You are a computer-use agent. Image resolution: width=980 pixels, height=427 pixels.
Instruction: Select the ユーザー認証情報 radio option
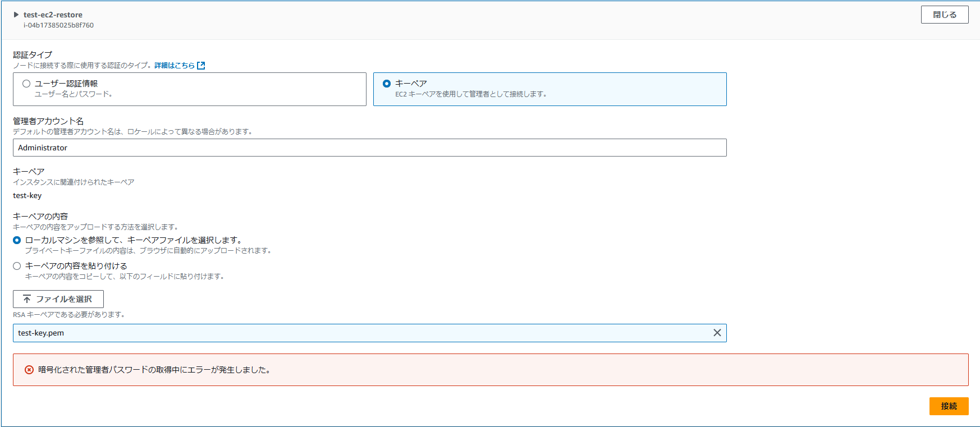click(26, 84)
